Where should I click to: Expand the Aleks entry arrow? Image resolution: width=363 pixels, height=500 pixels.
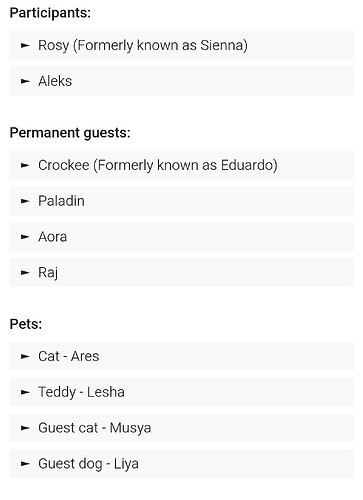tap(25, 81)
